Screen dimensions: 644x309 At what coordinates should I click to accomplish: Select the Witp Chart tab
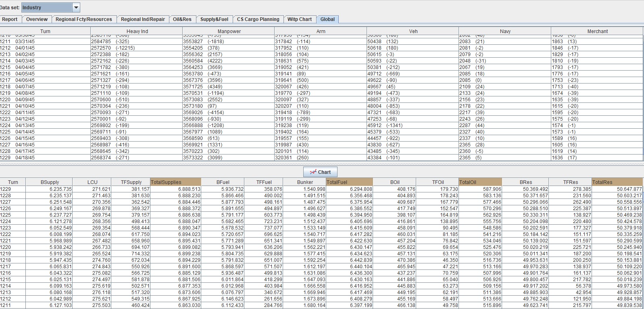(300, 19)
